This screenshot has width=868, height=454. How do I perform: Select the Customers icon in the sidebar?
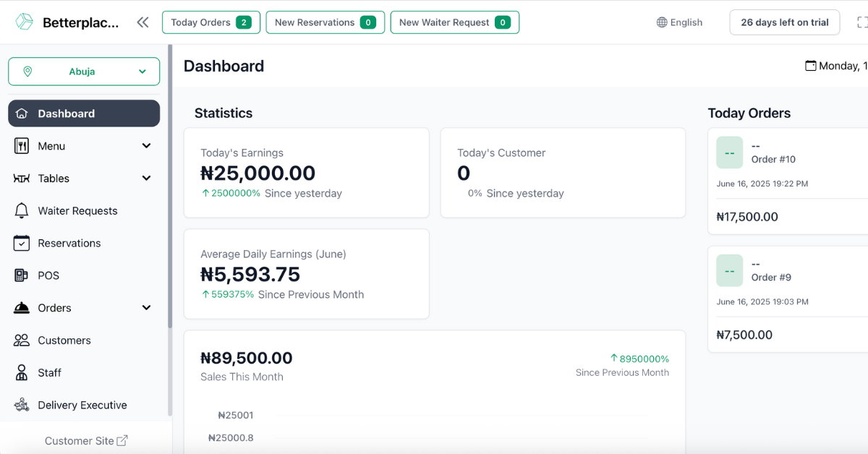click(22, 340)
